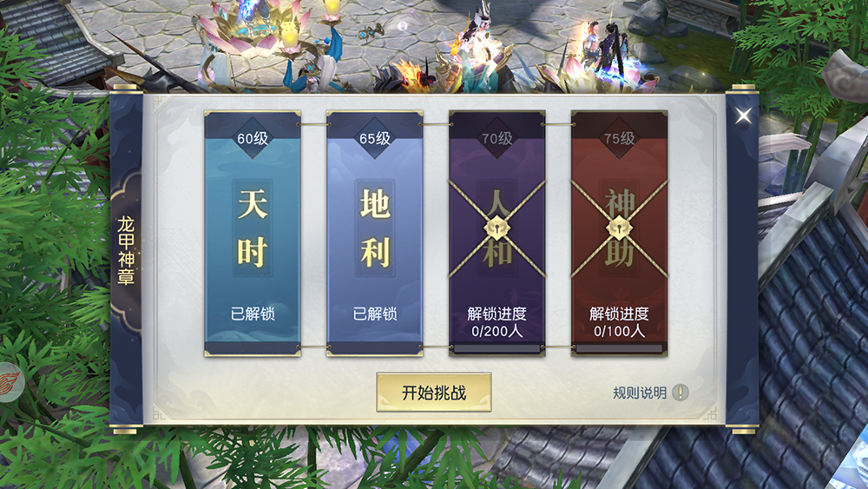Tap the red swirl icon at left edge
Viewport: 868px width, 489px height.
(10, 382)
